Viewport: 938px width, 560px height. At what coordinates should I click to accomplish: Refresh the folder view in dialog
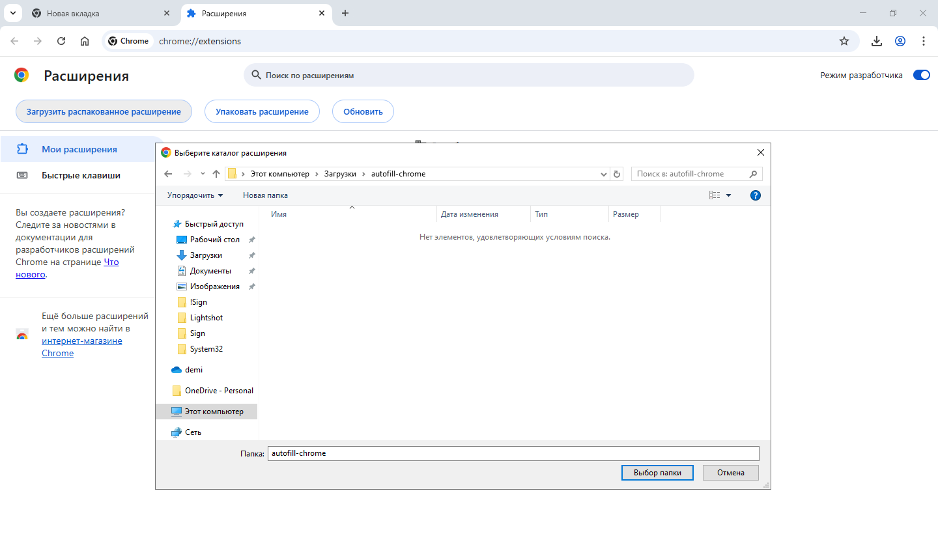point(617,174)
